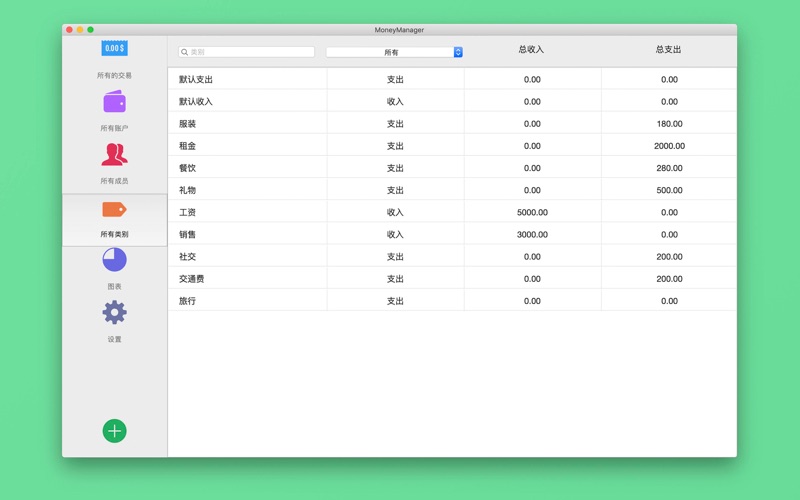800x500 pixels.
Task: Click the 类别 search input field
Action: (250, 52)
